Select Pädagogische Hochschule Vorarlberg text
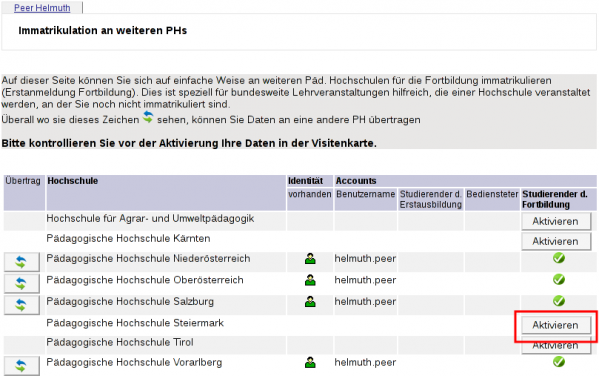The height and width of the screenshot is (376, 599). 134,362
